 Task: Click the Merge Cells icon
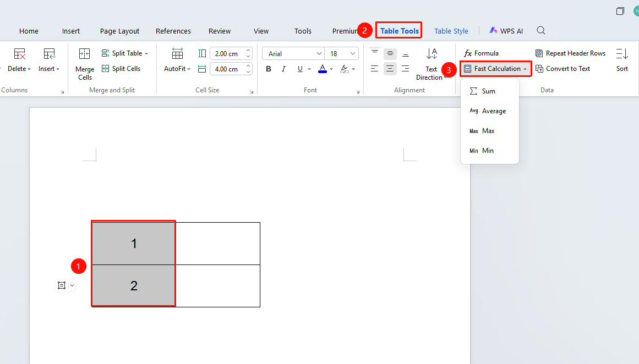tap(84, 54)
